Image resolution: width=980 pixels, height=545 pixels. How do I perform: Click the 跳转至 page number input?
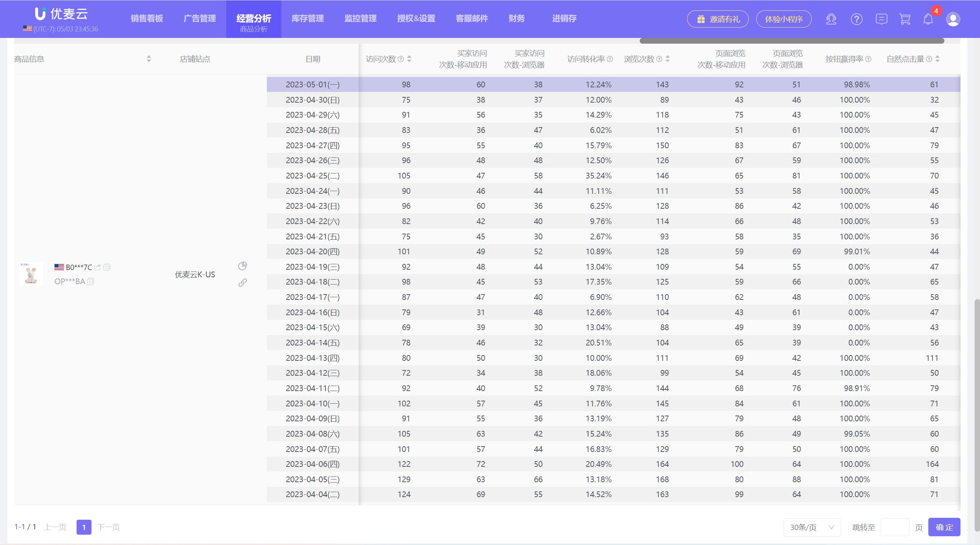point(895,527)
